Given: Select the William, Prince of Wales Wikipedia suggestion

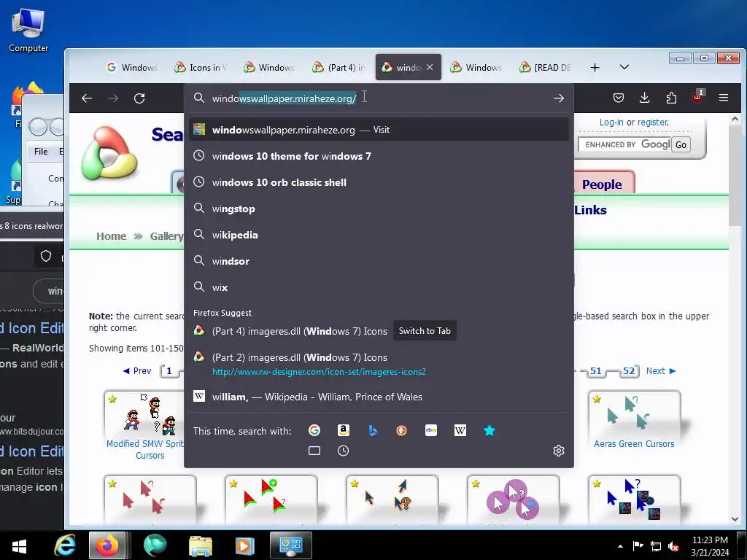Looking at the screenshot, I should click(379, 397).
